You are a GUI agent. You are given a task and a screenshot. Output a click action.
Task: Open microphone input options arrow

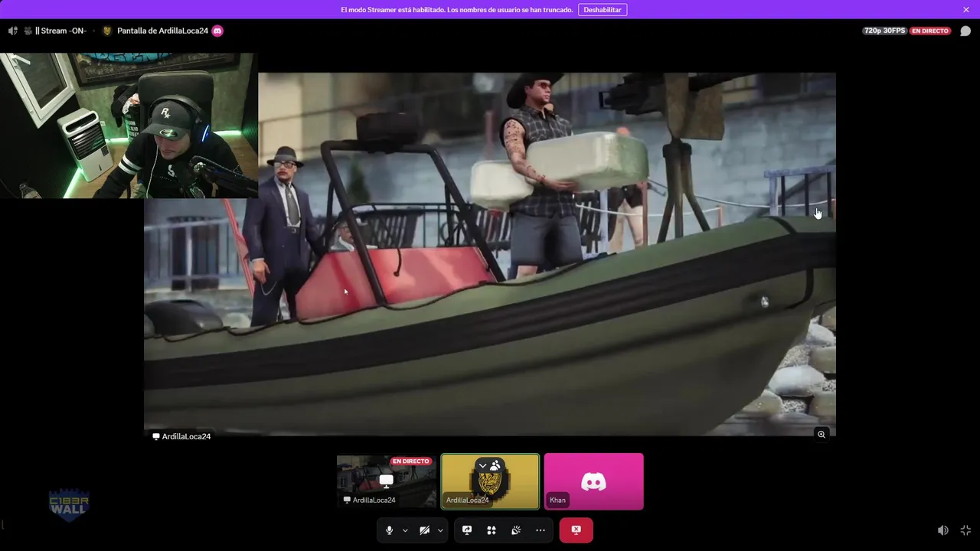pos(405,530)
